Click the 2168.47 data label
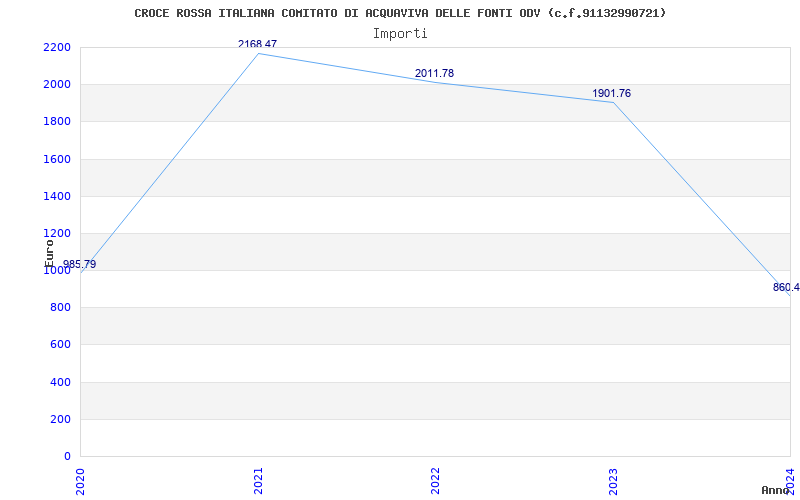This screenshot has height=500, width=800. [257, 44]
